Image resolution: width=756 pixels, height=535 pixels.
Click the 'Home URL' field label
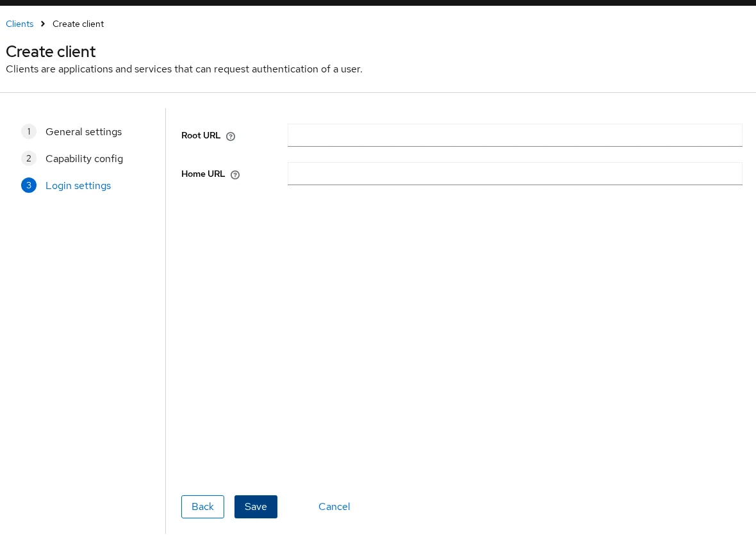click(203, 174)
